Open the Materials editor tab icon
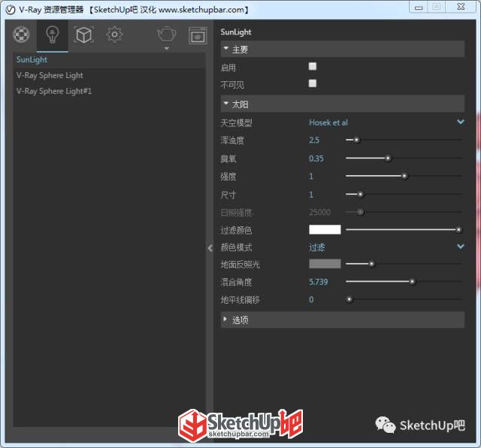This screenshot has width=481, height=448. coord(21,35)
